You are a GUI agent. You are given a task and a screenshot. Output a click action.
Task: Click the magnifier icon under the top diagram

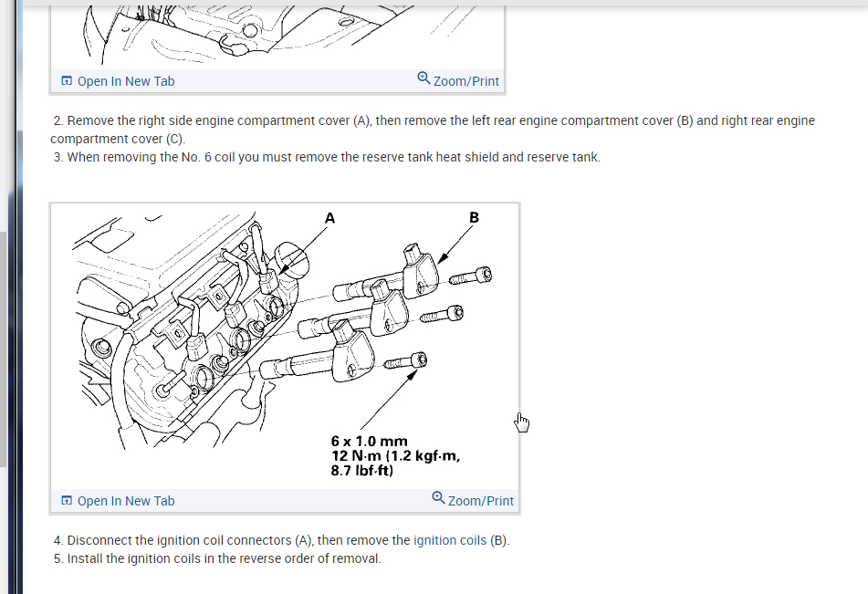(424, 78)
